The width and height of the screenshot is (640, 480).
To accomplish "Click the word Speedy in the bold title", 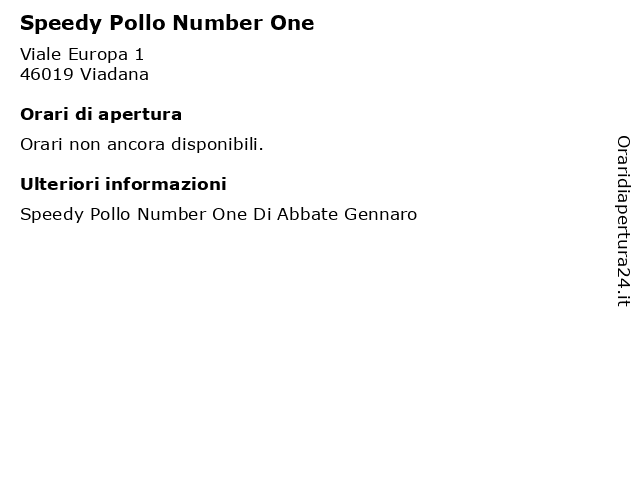I will (61, 24).
